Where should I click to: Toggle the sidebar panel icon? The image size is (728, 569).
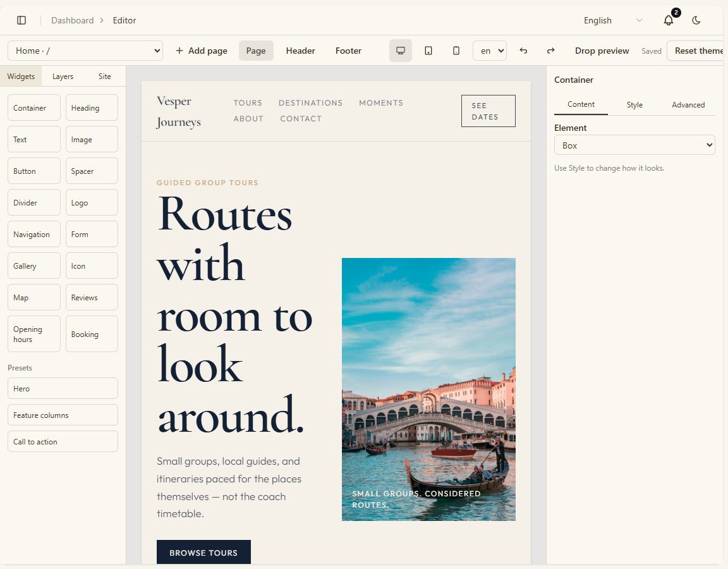pyautogui.click(x=21, y=20)
